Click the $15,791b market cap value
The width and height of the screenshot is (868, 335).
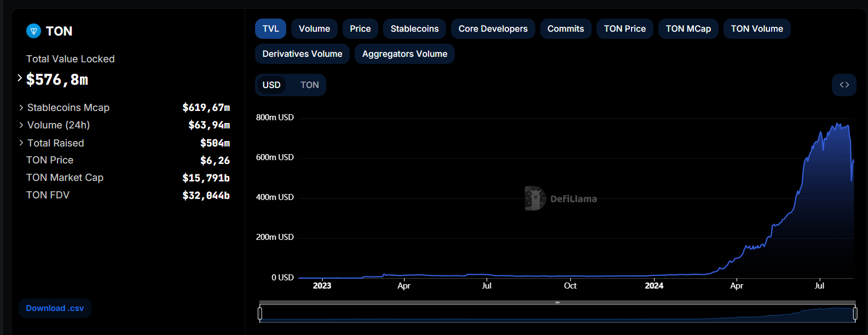click(x=206, y=178)
